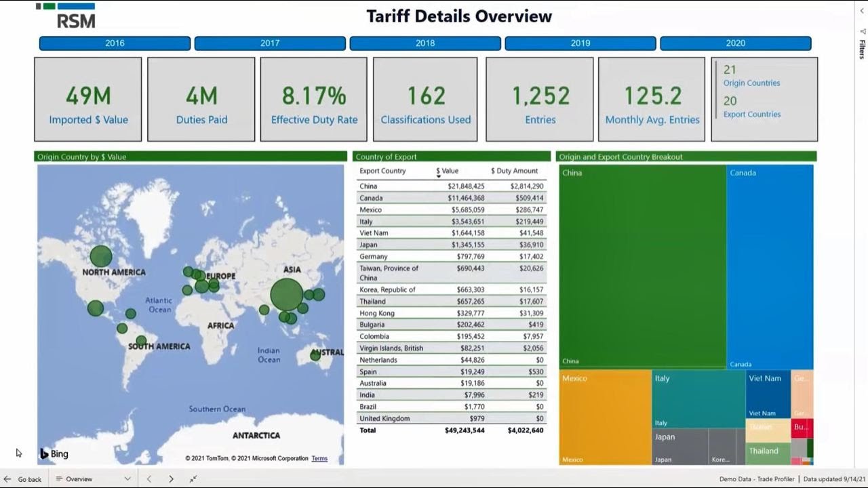Select the 2020 year button
Screen dimensions: 868x488
[736, 43]
